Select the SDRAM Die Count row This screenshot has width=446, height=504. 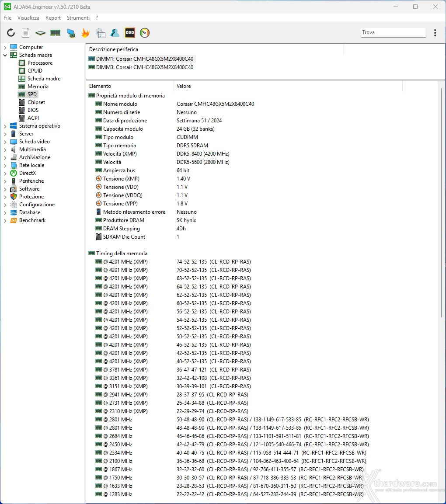(137, 237)
